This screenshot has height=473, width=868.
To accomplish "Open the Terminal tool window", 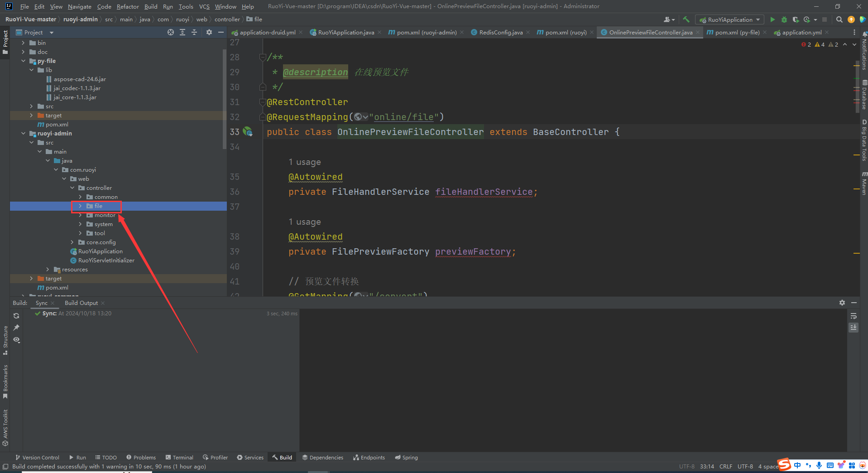I will (179, 458).
